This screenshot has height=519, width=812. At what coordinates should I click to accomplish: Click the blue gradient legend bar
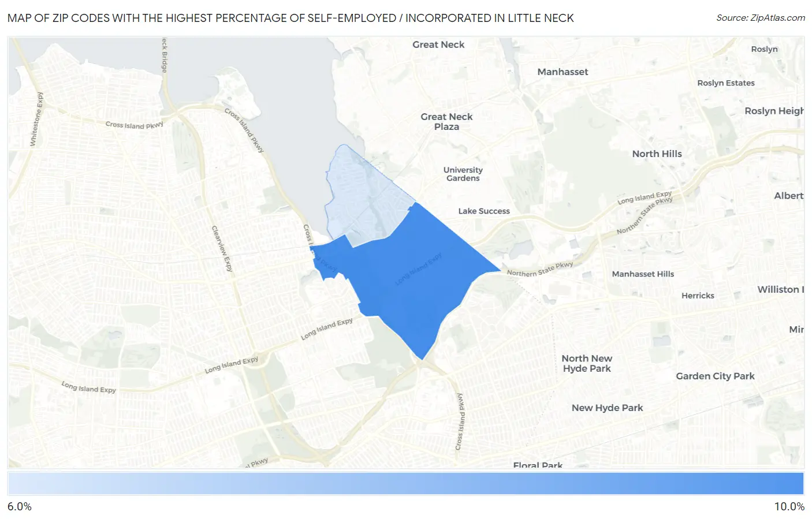[x=405, y=483]
